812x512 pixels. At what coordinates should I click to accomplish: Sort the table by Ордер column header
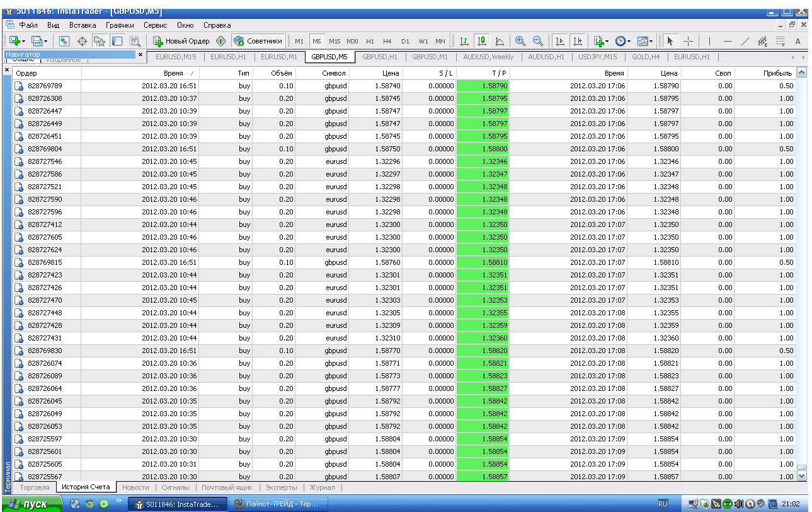tap(47, 73)
